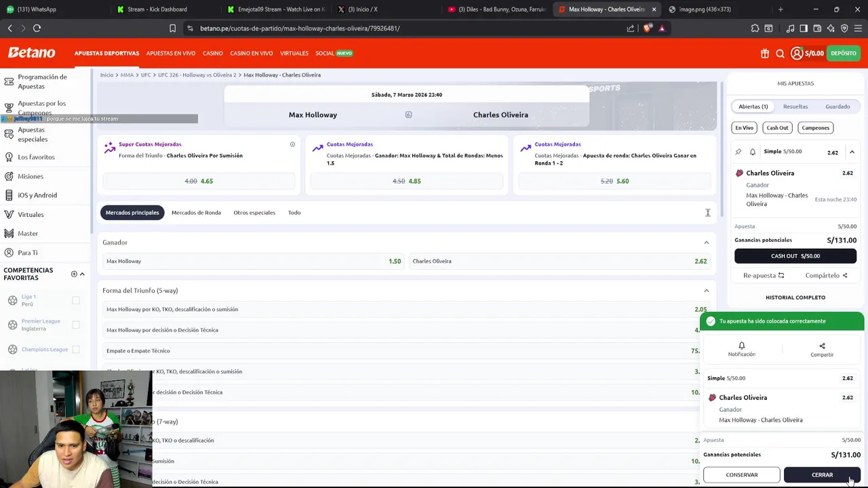Switch to Mercados de Ronda tab
The height and width of the screenshot is (488, 868).
coord(196,213)
